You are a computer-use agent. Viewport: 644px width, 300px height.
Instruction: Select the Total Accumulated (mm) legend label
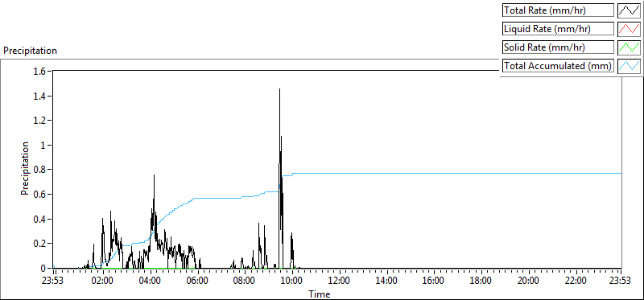coord(558,66)
